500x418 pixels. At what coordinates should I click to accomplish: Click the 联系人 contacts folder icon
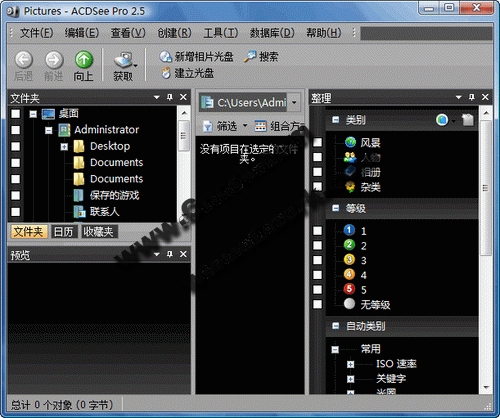coord(79,211)
